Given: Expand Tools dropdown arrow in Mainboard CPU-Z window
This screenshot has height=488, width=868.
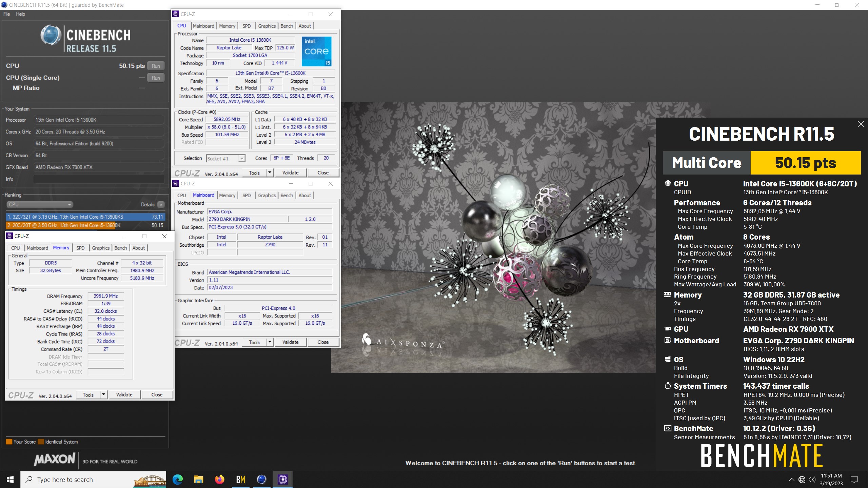Looking at the screenshot, I should [x=270, y=342].
